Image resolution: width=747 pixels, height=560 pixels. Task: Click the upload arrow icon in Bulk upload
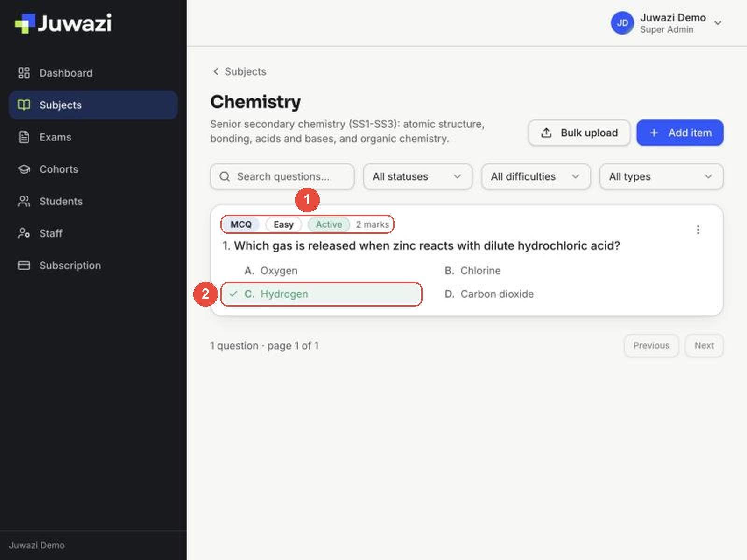point(546,133)
